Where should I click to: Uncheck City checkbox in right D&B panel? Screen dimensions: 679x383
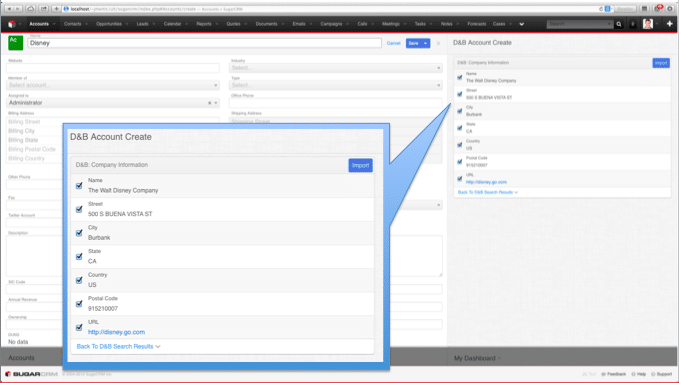(x=459, y=111)
